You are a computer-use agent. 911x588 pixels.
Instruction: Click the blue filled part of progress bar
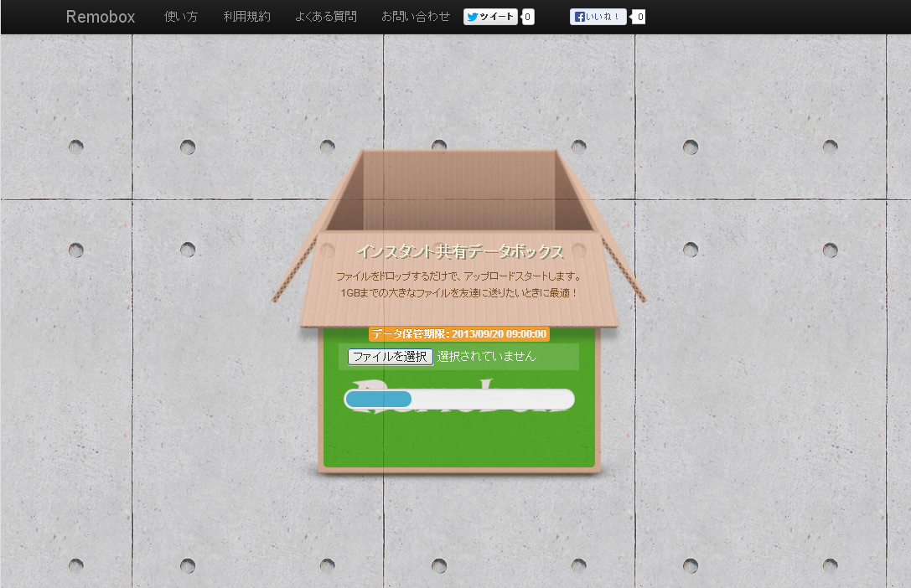[379, 400]
